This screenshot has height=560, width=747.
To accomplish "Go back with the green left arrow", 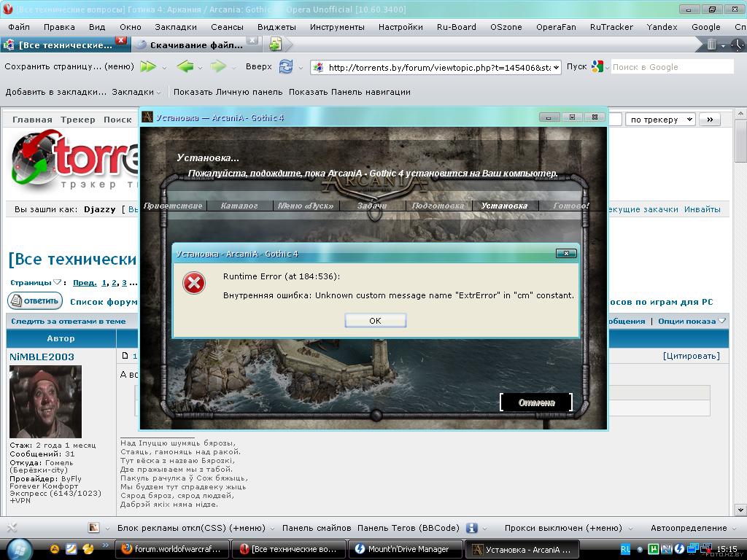I will 185,66.
